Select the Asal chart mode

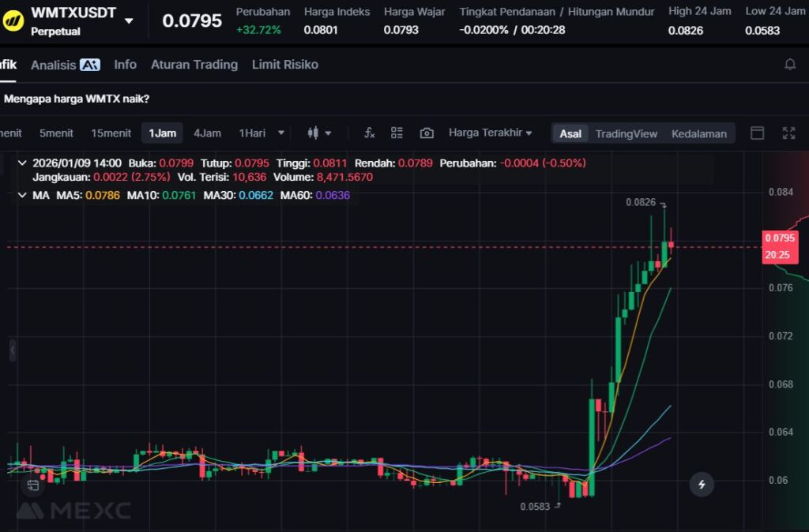[570, 133]
